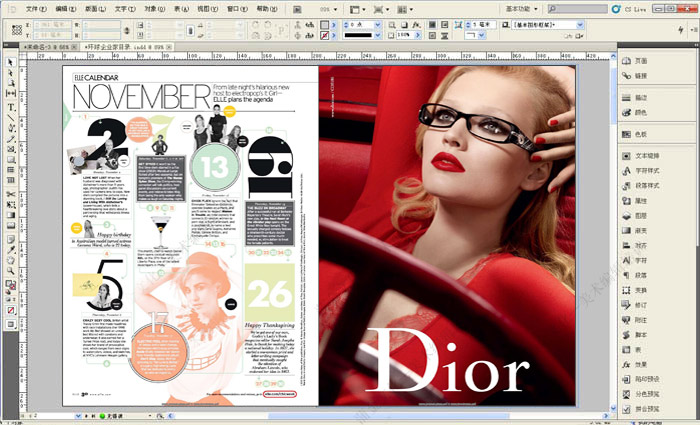700x425 pixels.
Task: Select the Line tool
Action: [11, 117]
